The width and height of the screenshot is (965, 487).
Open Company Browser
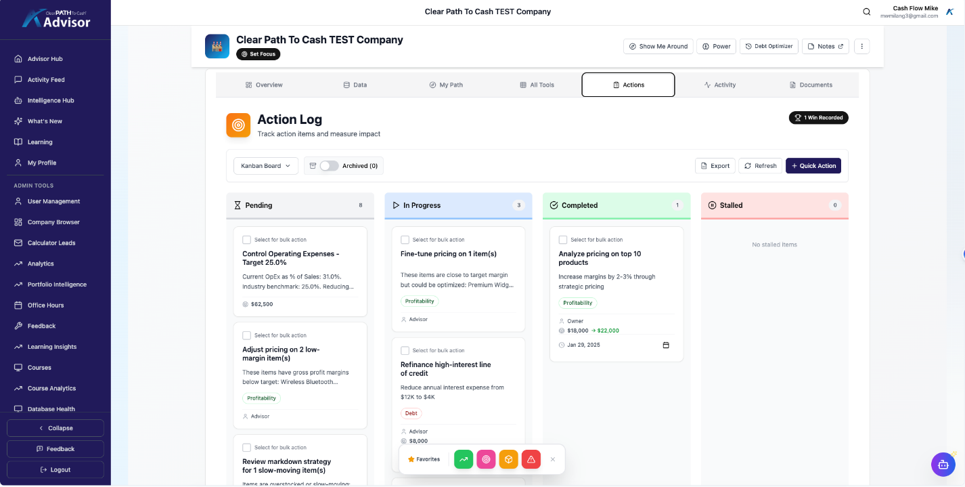(x=55, y=222)
